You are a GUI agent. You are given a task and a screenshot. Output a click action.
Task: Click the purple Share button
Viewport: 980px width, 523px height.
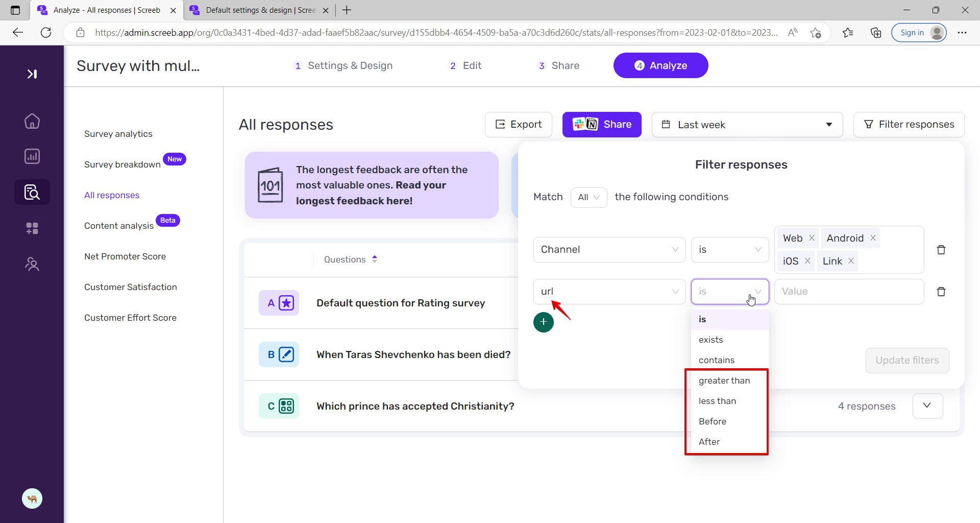[602, 125]
